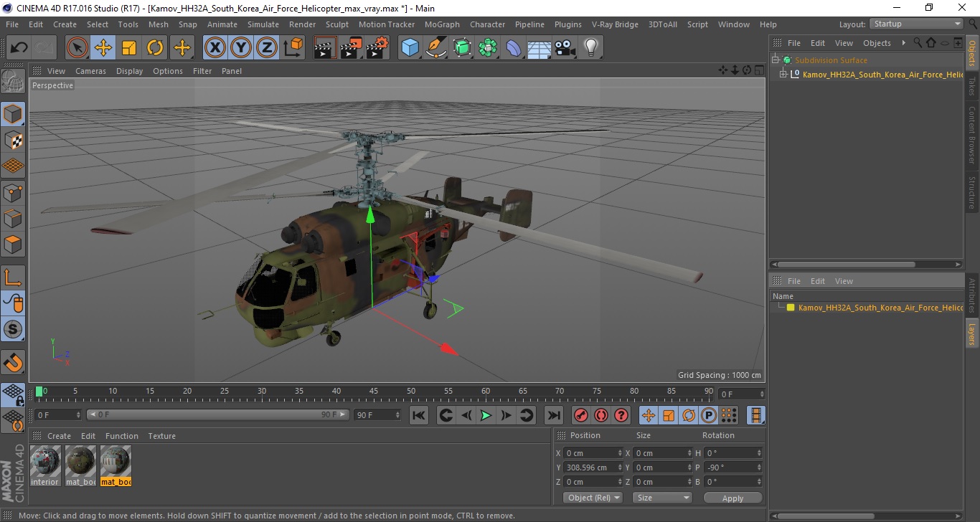980x522 pixels.
Task: Click the yellow layer color swatch
Action: pyautogui.click(x=791, y=308)
